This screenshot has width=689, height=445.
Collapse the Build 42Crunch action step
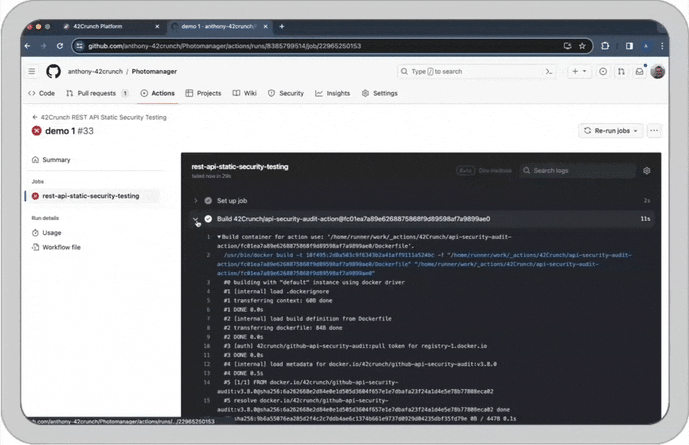(x=196, y=219)
